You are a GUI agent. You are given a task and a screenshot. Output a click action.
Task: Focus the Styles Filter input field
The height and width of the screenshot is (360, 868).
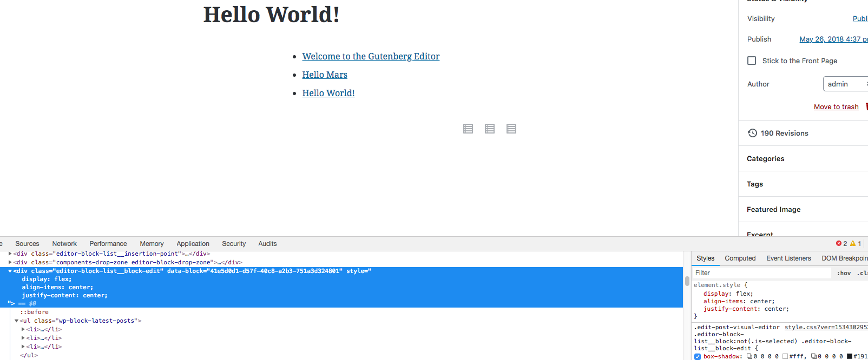pyautogui.click(x=762, y=273)
